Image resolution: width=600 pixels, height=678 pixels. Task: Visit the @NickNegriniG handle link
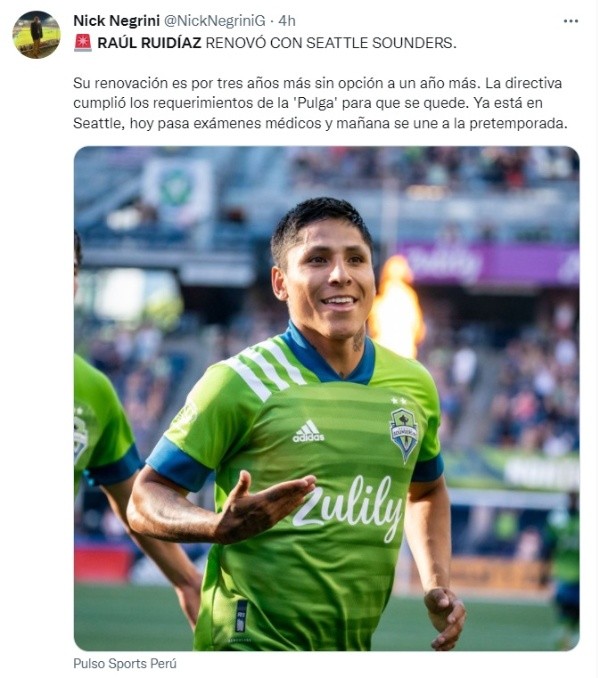[x=214, y=20]
